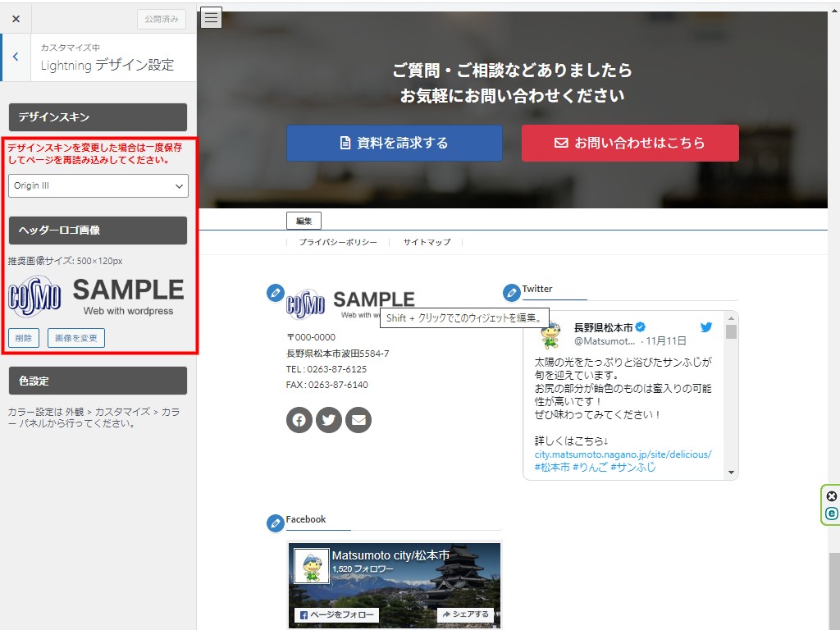Click 画像を変更 to change logo image

[x=76, y=337]
